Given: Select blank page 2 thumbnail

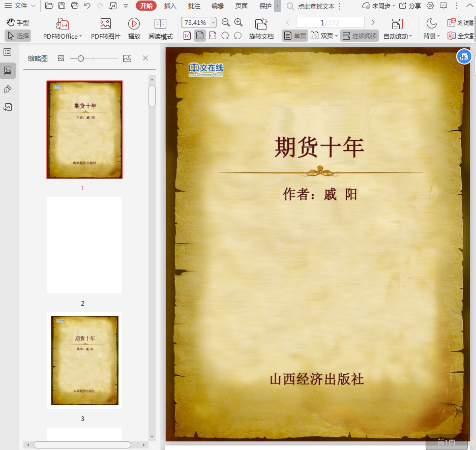Looking at the screenshot, I should pos(84,245).
